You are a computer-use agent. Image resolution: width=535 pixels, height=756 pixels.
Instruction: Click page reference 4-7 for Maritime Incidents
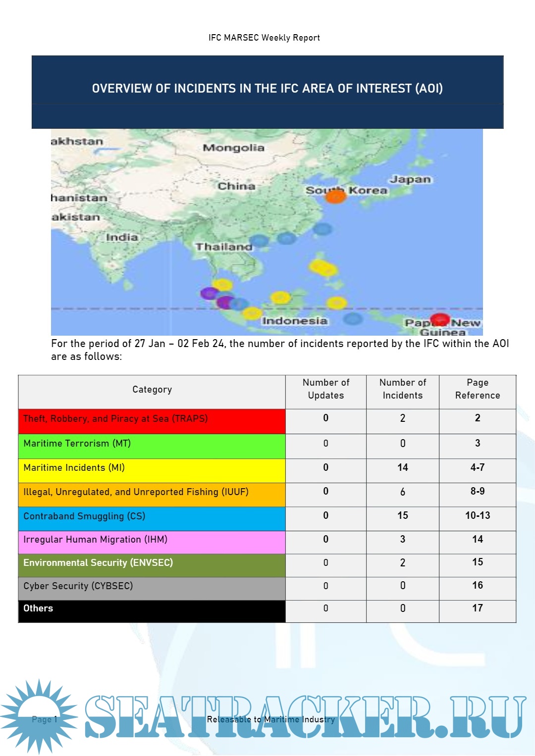coord(477,467)
